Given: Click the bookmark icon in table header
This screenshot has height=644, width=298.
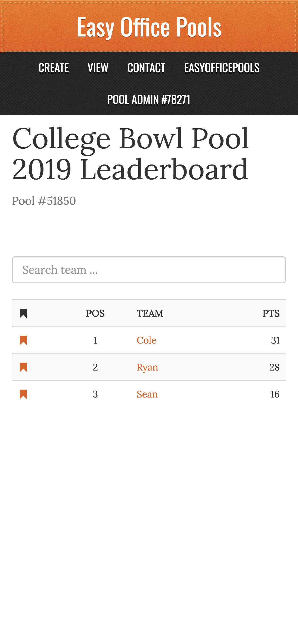Looking at the screenshot, I should [24, 313].
